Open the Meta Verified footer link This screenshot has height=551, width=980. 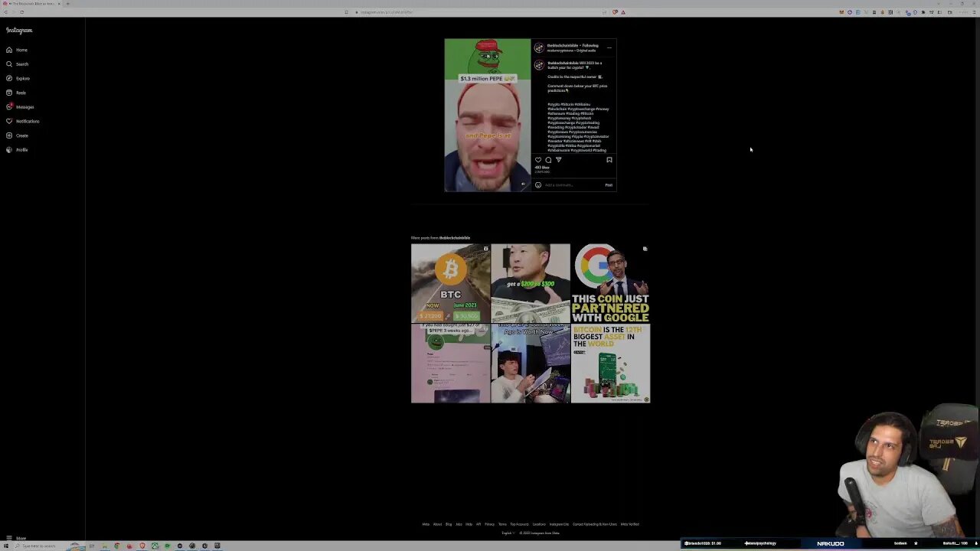point(629,524)
